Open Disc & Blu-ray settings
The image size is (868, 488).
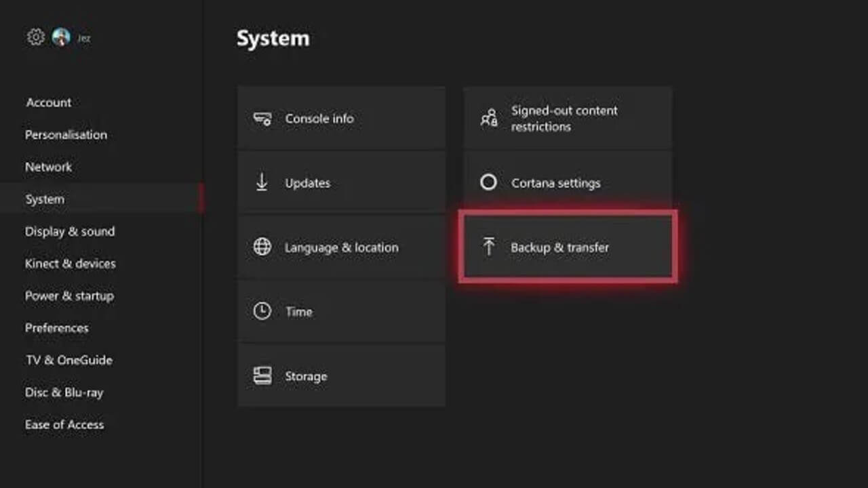click(64, 392)
